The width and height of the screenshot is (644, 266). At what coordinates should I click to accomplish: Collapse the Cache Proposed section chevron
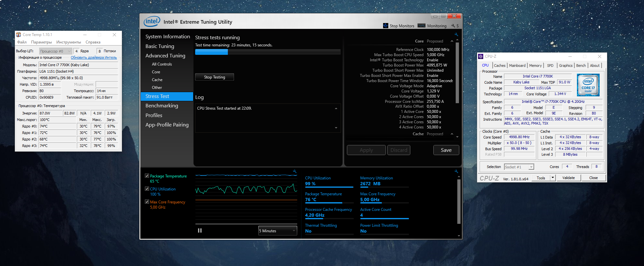coord(452,134)
